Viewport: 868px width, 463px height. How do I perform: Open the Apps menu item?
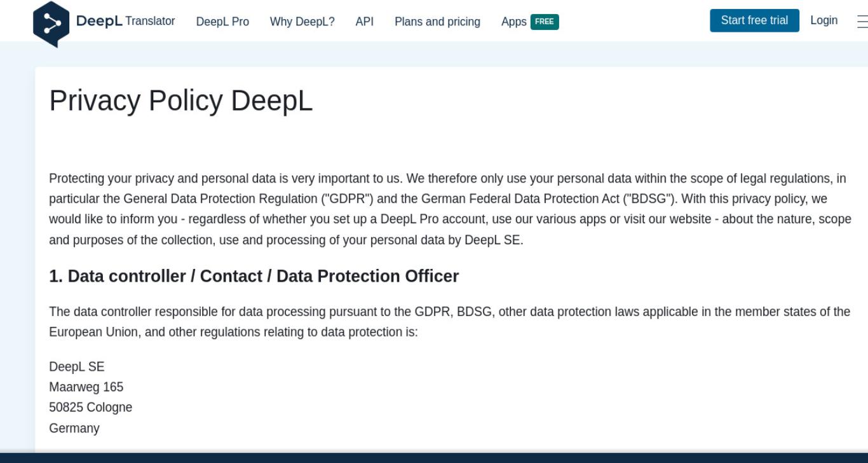[513, 22]
